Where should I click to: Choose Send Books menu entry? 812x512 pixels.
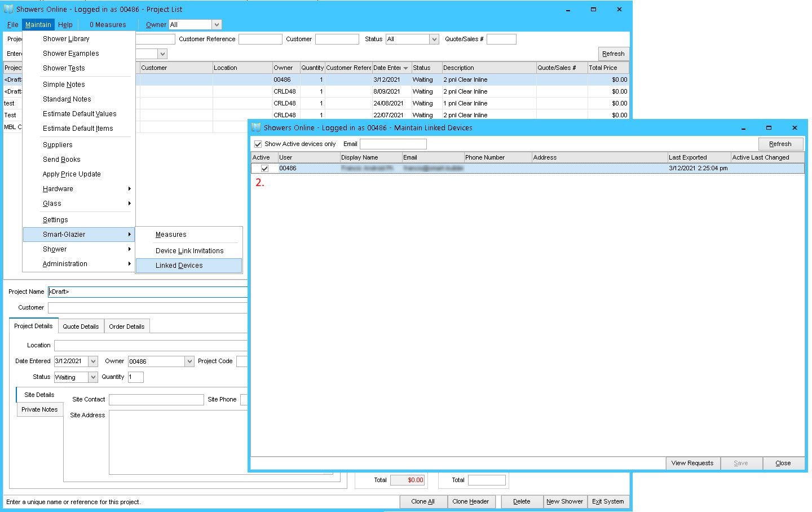tap(79, 160)
